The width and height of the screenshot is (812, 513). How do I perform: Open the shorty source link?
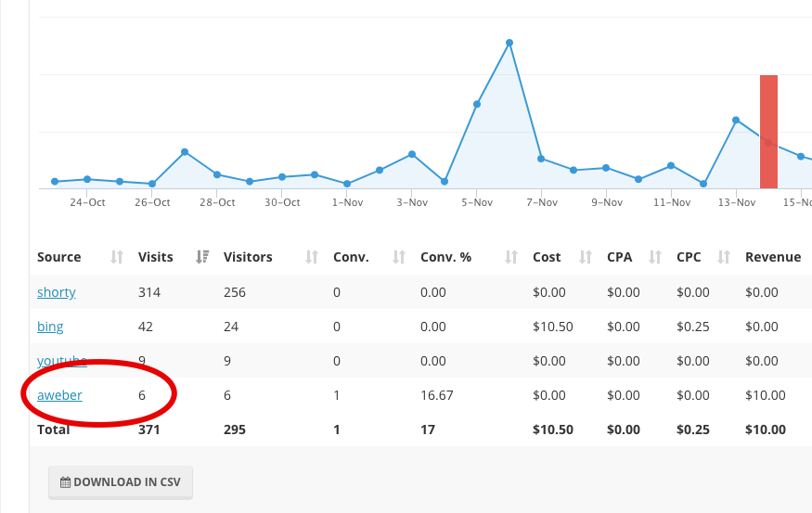(x=57, y=292)
